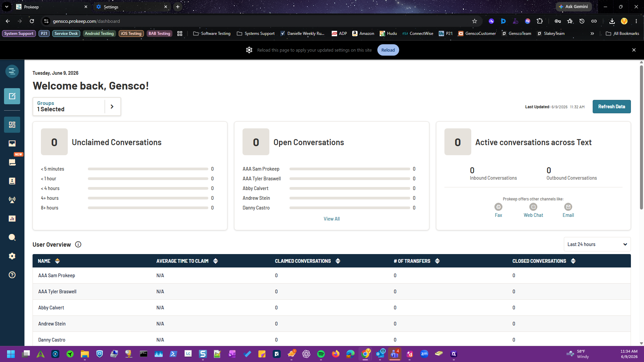Click the View All link
The height and width of the screenshot is (362, 644).
click(331, 219)
